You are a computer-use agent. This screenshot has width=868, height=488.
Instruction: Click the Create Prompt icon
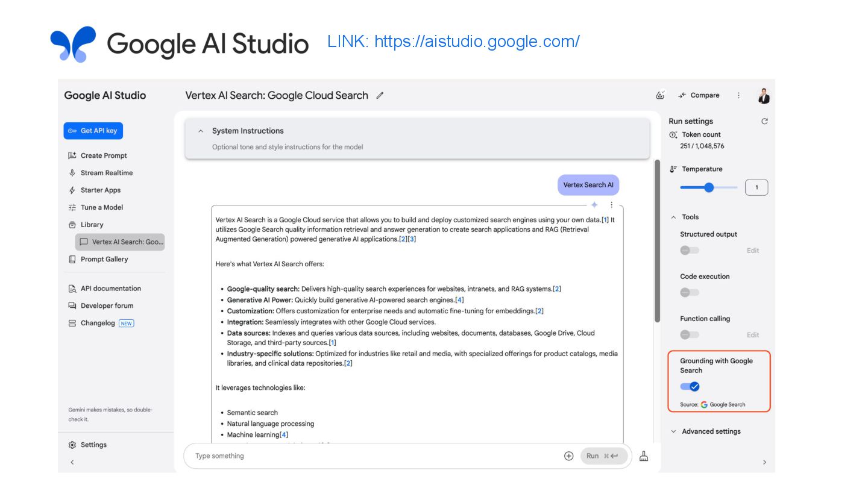[72, 155]
